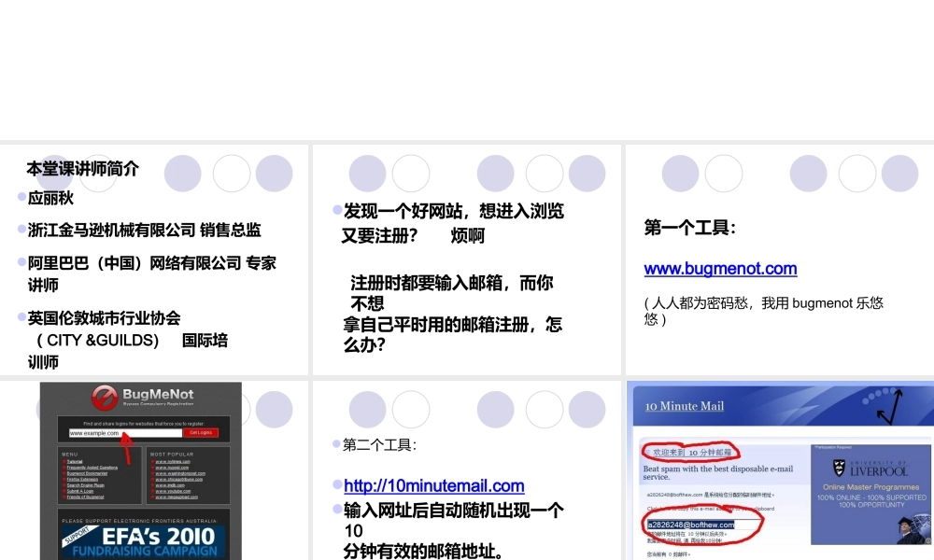This screenshot has height=560, width=934.
Task: Click the 10 Minute Mail header link
Action: (685, 406)
